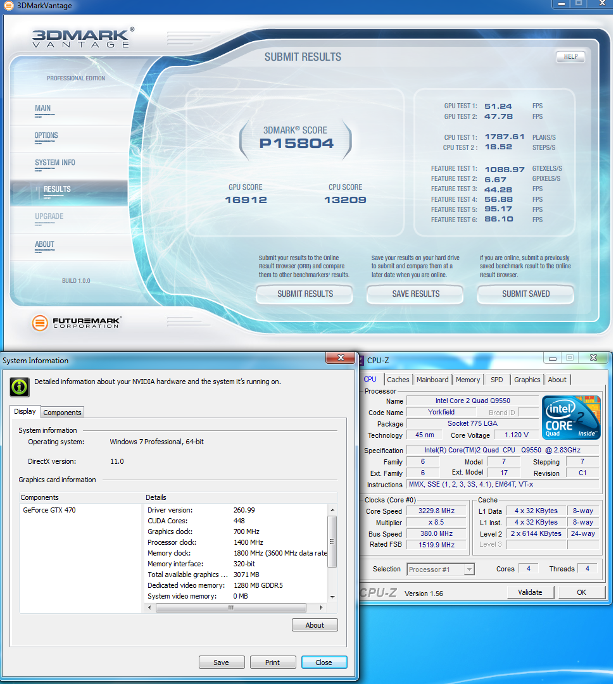
Task: Click the 3DMark Vantage logo
Action: click(x=83, y=38)
